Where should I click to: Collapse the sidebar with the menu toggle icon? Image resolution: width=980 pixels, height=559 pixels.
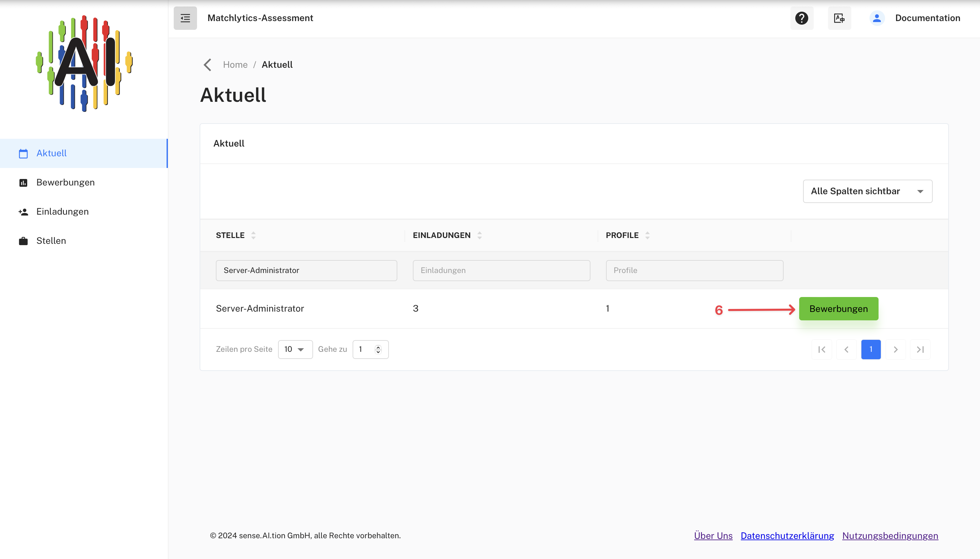[185, 18]
